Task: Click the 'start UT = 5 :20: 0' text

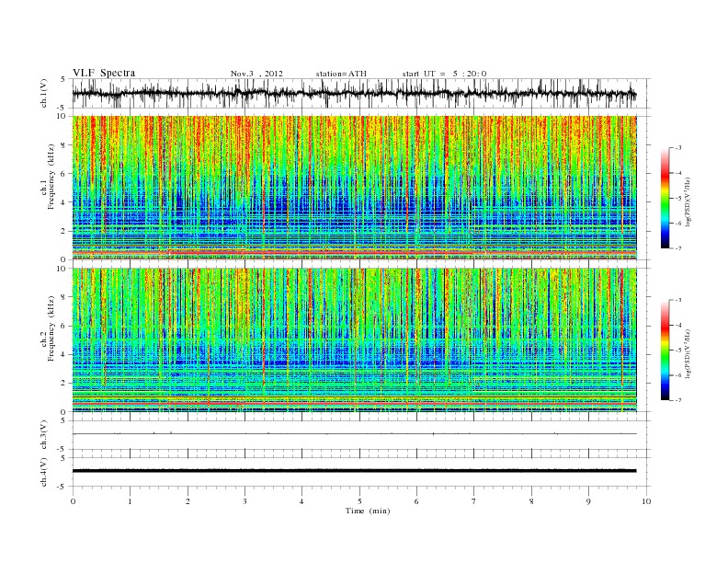Action: tap(444, 74)
